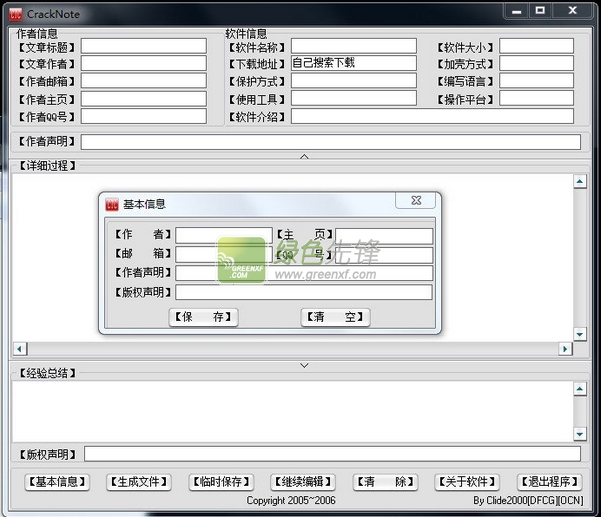Viewport: 601px width, 517px height.
Task: Focus the 文章作者 input field
Action: coord(144,63)
